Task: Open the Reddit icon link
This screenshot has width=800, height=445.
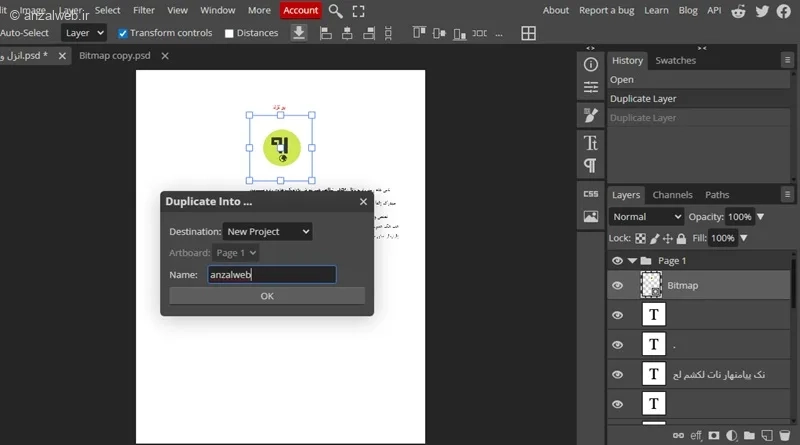Action: (738, 11)
